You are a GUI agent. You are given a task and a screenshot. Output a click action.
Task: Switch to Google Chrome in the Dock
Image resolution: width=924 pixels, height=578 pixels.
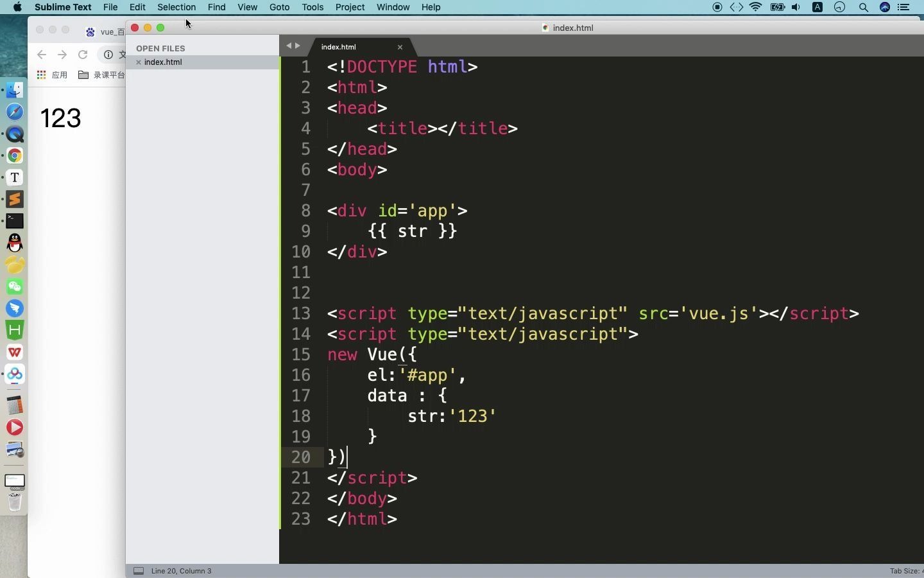point(15,155)
